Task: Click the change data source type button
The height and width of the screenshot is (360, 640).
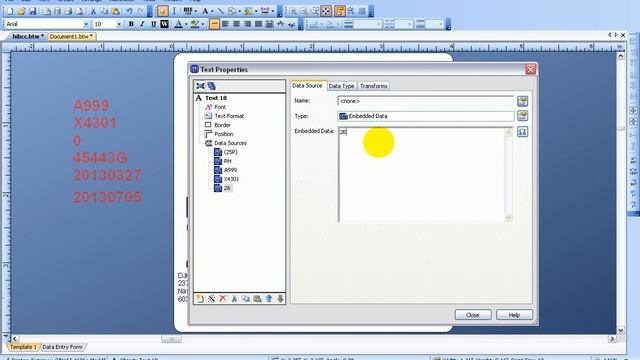Action: [x=522, y=116]
